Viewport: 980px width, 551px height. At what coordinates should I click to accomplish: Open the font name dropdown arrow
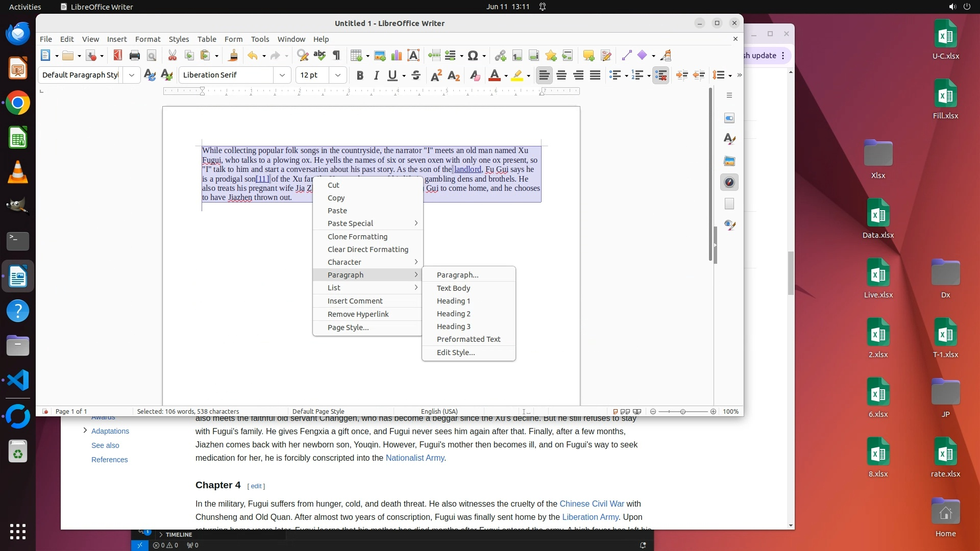pyautogui.click(x=282, y=75)
